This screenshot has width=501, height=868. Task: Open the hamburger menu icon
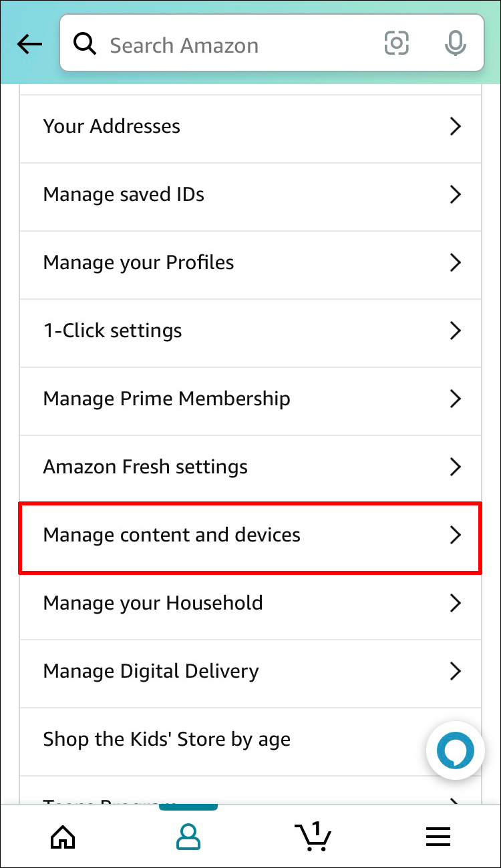(x=438, y=835)
